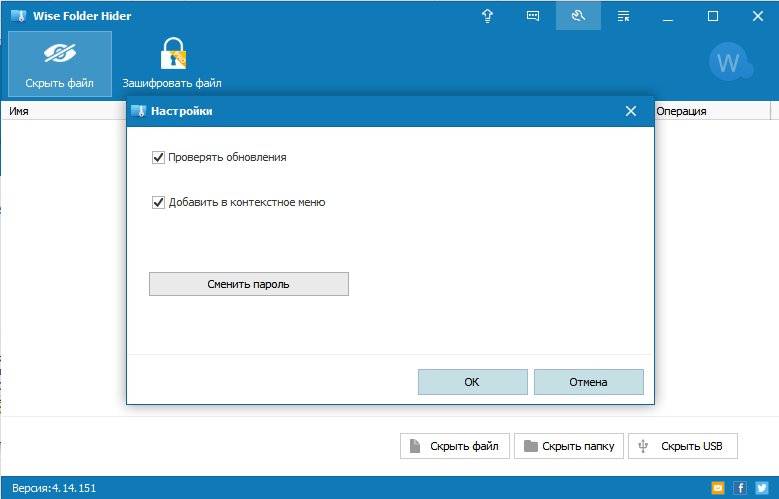Open the feedback message icon

(533, 16)
